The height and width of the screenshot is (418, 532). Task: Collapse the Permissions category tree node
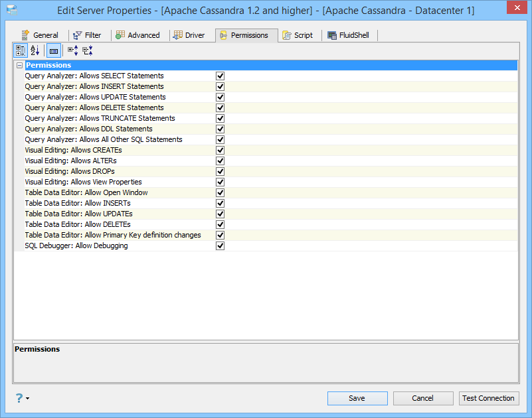[20, 66]
